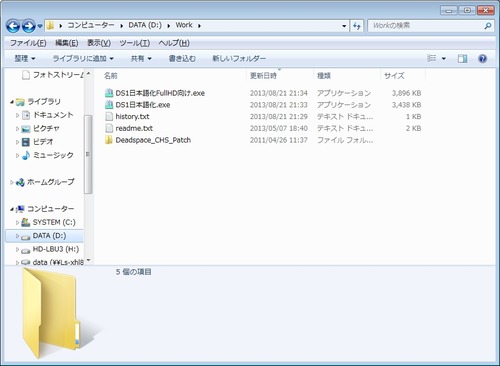This screenshot has height=366, width=500.
Task: Open the 共有 dropdown
Action: pyautogui.click(x=141, y=59)
